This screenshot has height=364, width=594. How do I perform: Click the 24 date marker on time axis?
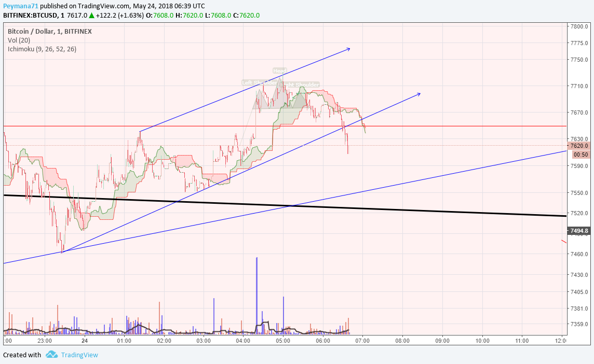pos(85,341)
